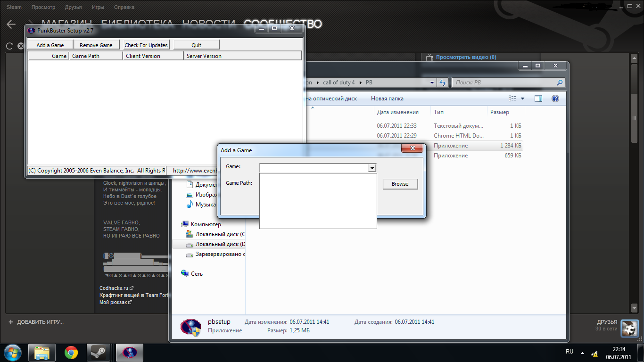The height and width of the screenshot is (362, 644).
Task: Select Локальный диск (C:) in navigation pane
Action: (x=215, y=234)
